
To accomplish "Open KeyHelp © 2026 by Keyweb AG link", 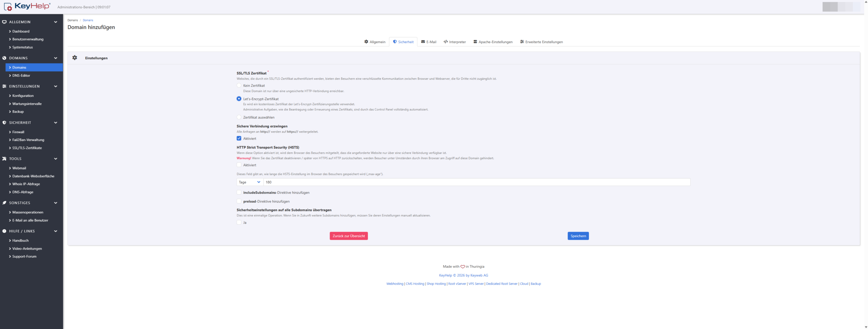I will (463, 275).
